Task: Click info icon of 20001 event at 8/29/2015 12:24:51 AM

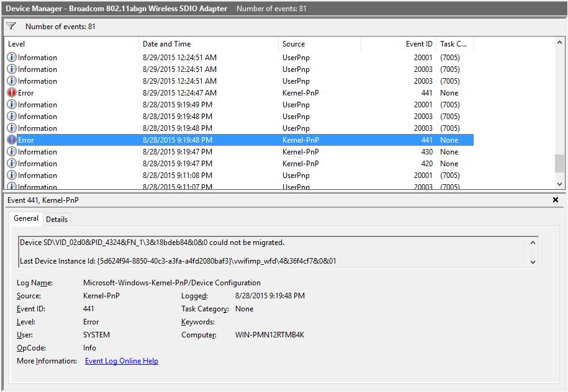Action: [12, 57]
